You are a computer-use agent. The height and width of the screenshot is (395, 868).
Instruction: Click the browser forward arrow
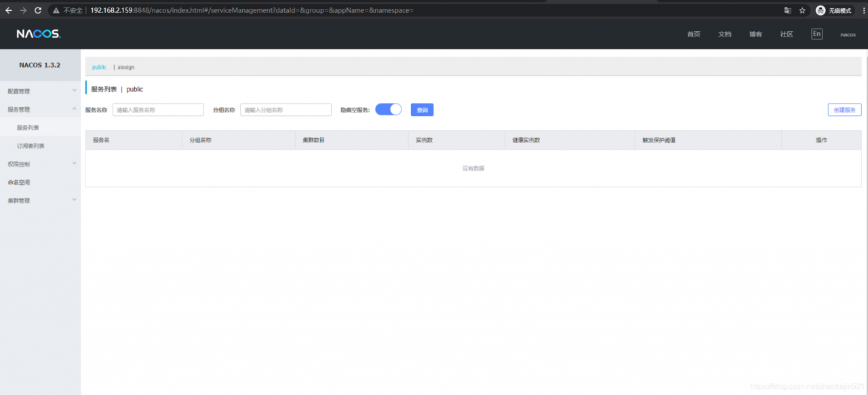(23, 10)
